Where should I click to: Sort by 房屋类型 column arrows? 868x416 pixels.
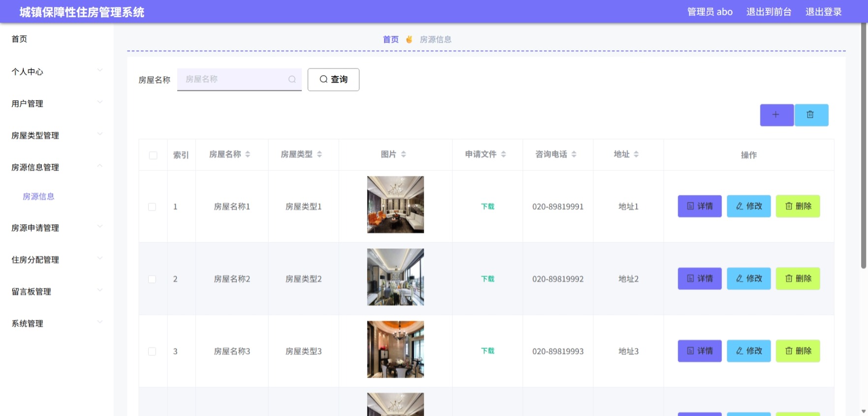click(x=320, y=154)
